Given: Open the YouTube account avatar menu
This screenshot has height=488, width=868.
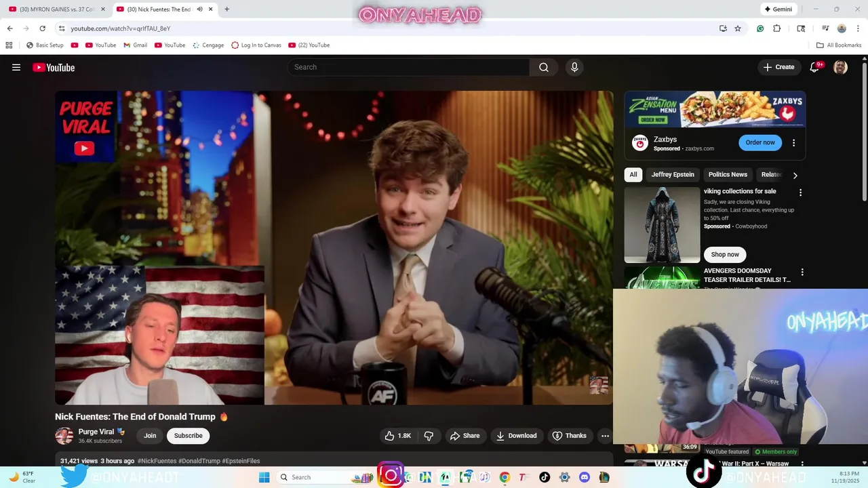Looking at the screenshot, I should tap(840, 67).
